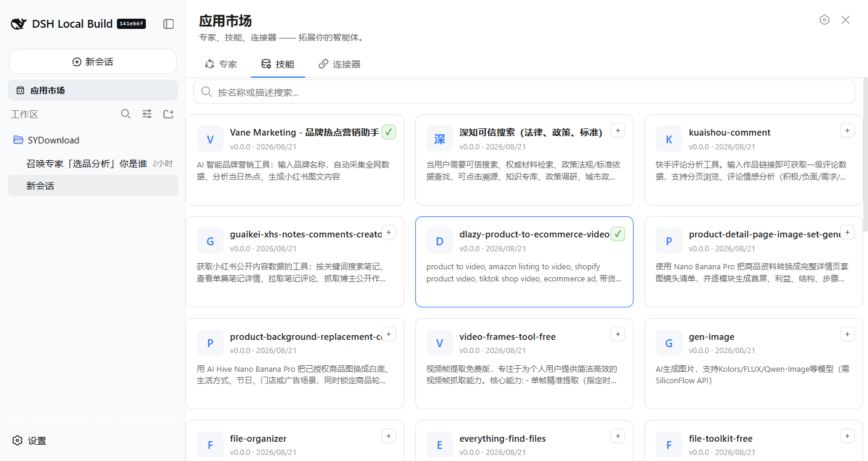
Task: Click the DSH whale logo
Action: 19,24
